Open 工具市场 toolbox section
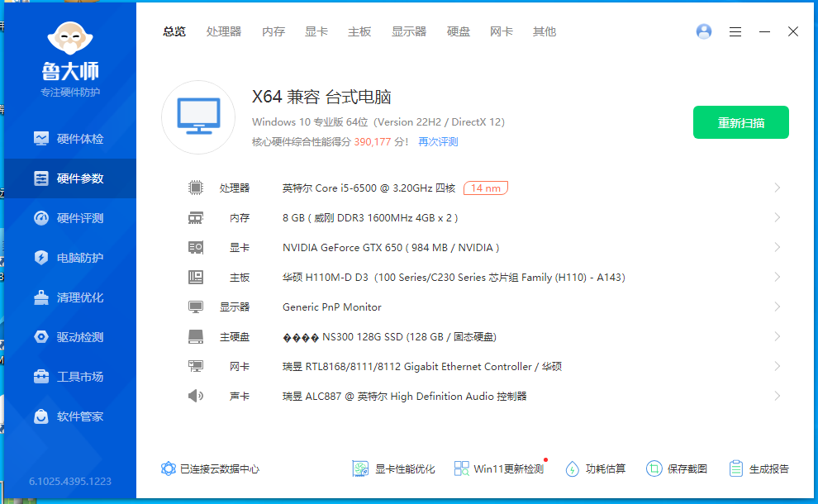 click(x=70, y=377)
